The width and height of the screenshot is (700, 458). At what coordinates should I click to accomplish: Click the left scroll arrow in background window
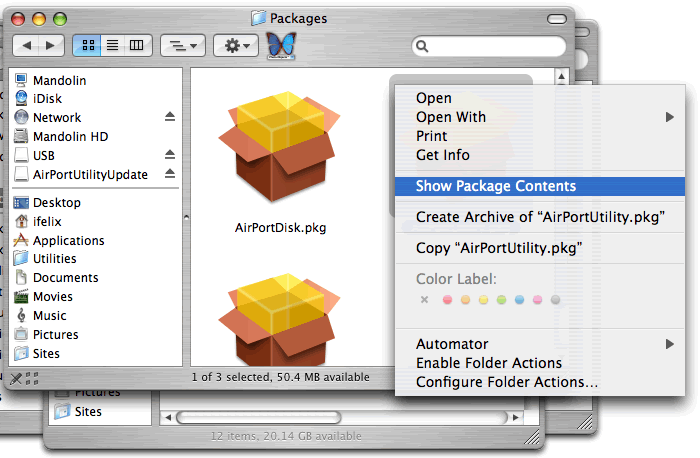(168, 418)
